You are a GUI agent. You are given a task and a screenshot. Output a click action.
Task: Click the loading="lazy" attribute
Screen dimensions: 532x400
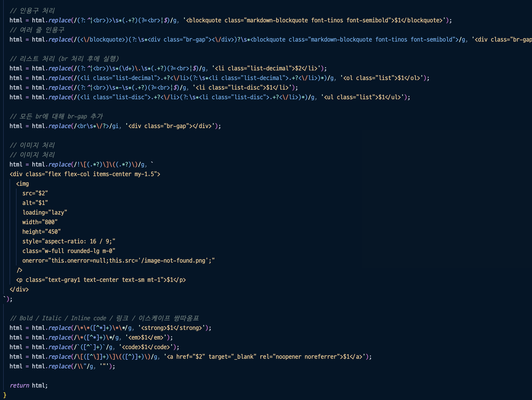click(45, 213)
